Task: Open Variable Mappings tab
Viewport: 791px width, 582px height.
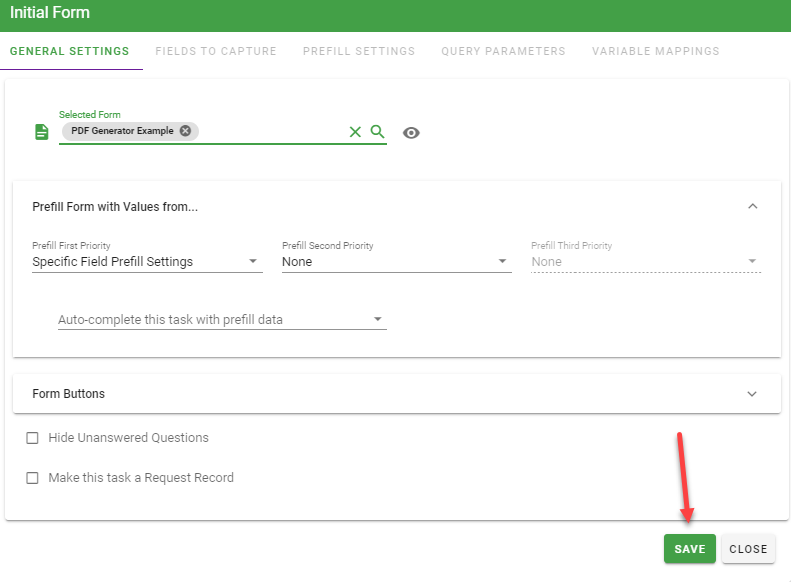Action: tap(655, 51)
